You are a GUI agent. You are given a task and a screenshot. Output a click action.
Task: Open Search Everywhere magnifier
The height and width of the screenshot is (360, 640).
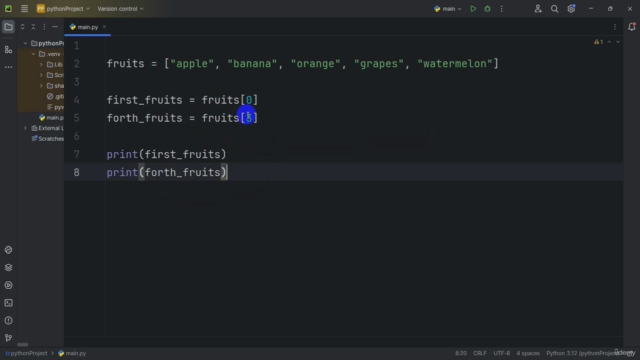(x=554, y=9)
